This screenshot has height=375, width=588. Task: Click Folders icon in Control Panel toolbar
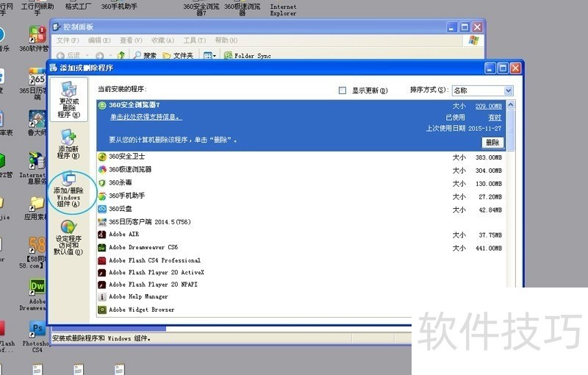(x=167, y=55)
